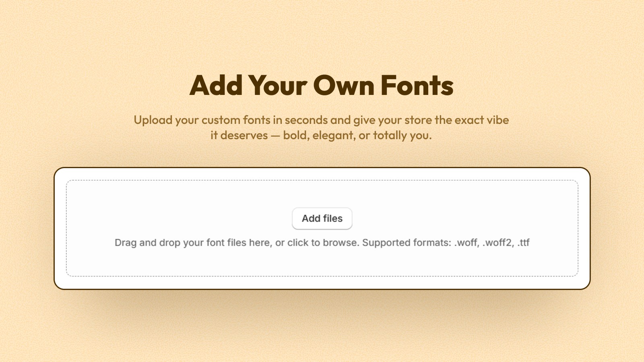Viewport: 644px width, 362px height.
Task: Click '.woff2' in the formats list
Action: click(499, 243)
